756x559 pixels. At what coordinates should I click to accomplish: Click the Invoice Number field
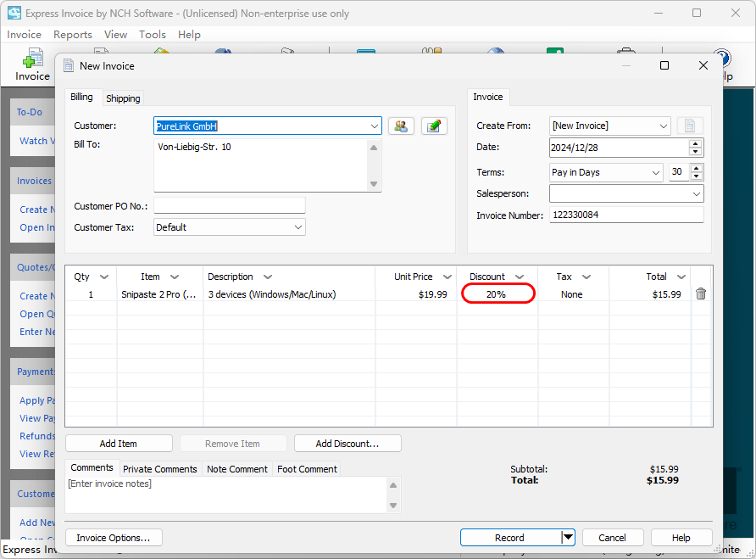click(625, 215)
